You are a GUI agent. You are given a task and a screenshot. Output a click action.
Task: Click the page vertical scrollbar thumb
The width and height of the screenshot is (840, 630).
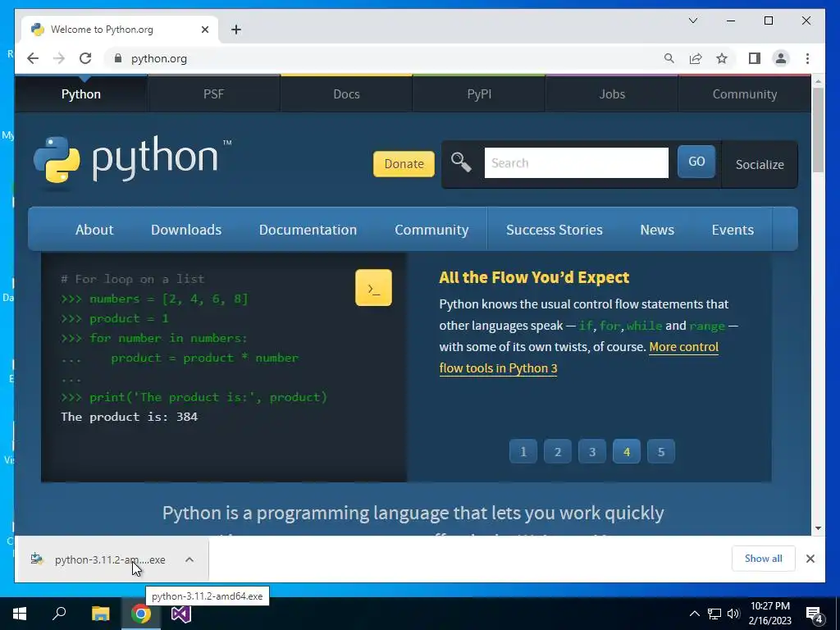[x=818, y=130]
